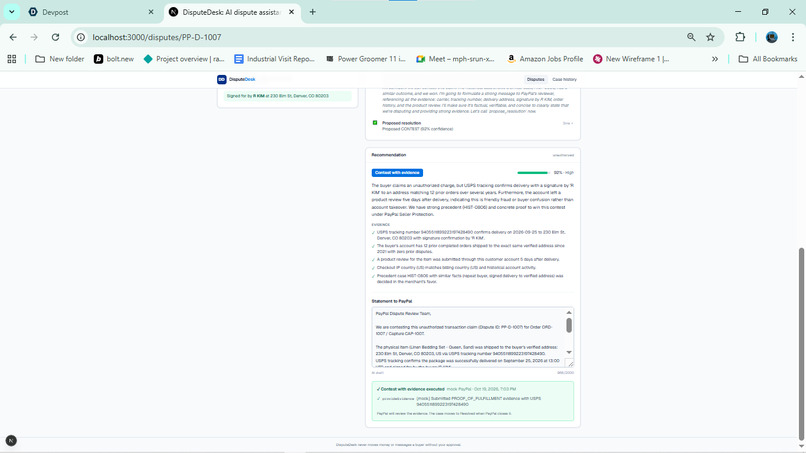
Task: Open the apps grid in bookmarks bar
Action: (x=12, y=59)
